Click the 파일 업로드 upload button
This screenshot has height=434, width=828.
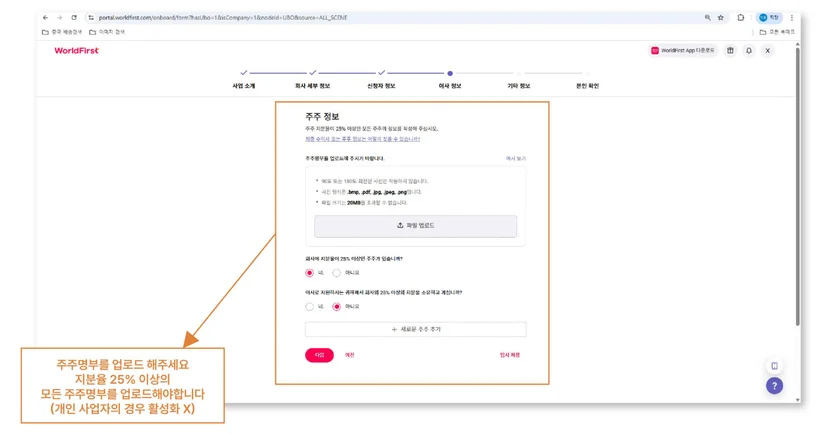coord(416,226)
